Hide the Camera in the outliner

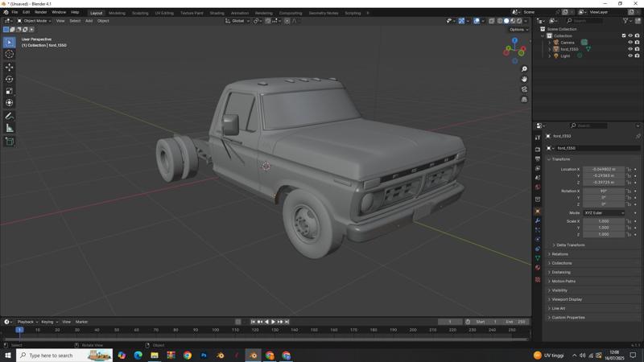(x=630, y=43)
